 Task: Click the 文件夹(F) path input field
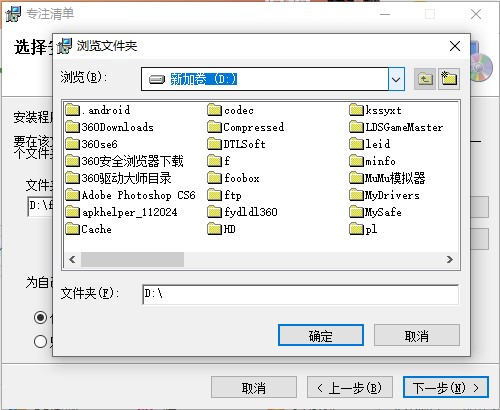tap(300, 294)
